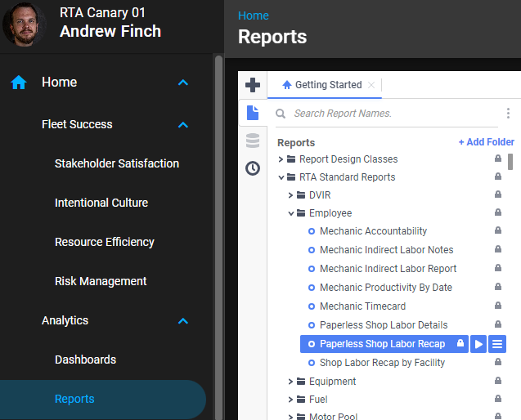The width and height of the screenshot is (521, 420).
Task: Click the lock icon next to Mechanic Accountability
Action: pos(497,231)
